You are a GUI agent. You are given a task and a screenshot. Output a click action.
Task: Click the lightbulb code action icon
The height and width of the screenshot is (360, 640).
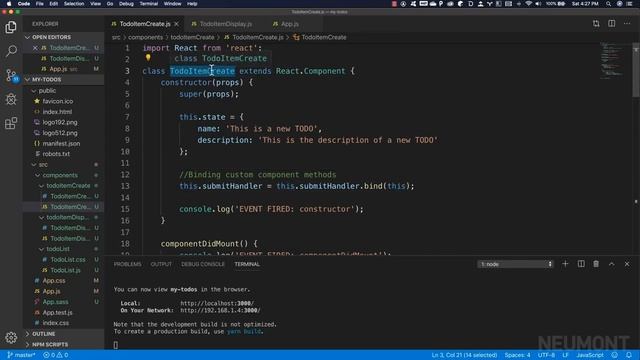click(x=148, y=58)
